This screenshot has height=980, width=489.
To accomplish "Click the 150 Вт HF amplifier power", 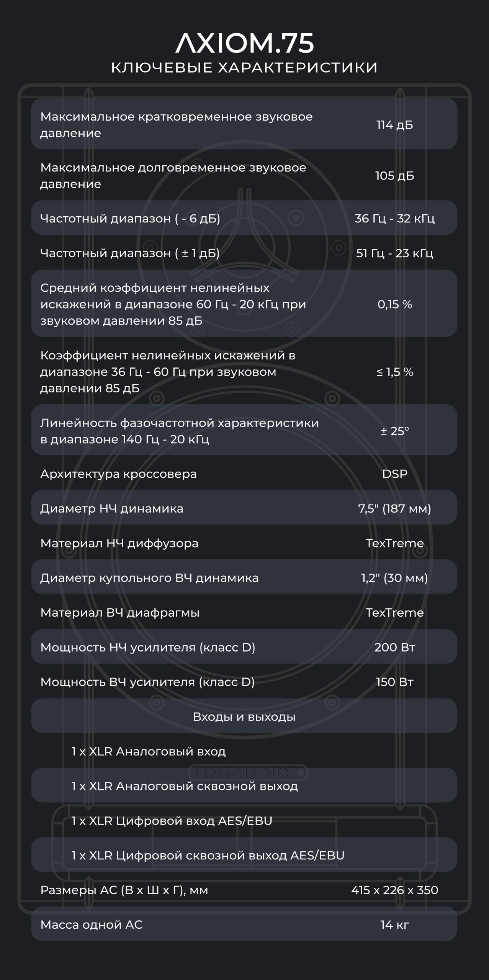I will (x=394, y=682).
